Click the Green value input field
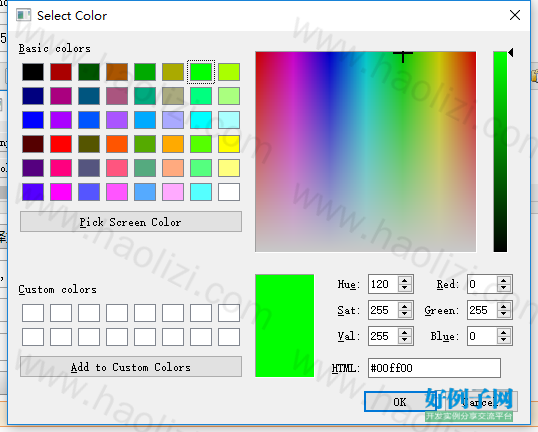538x432 pixels. (482, 310)
